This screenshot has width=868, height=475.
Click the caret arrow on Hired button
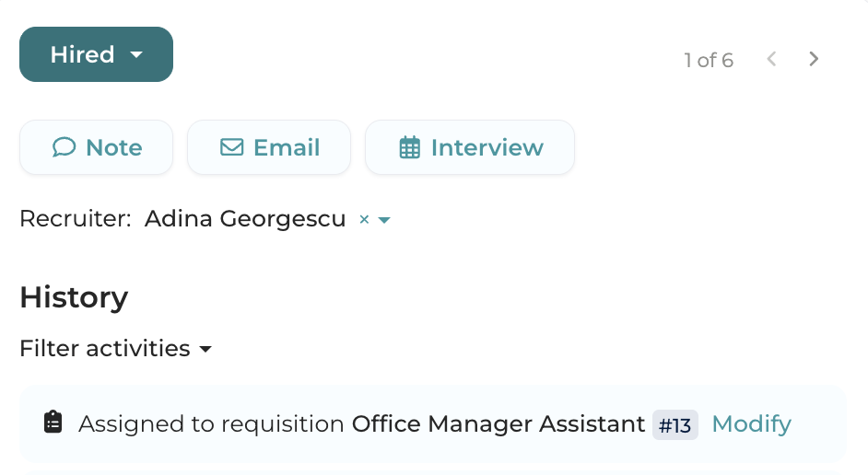[136, 54]
